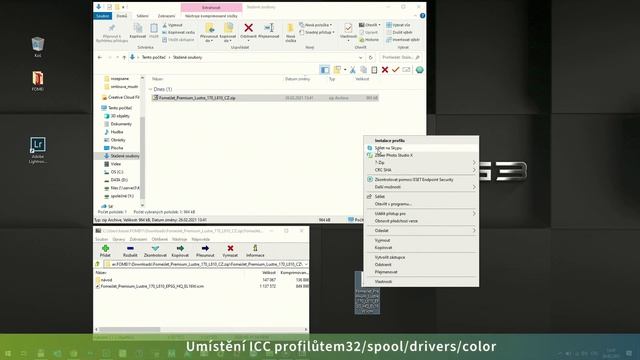
Task: Click the Informace icon in 7-Zip toolbar
Action: [255, 248]
